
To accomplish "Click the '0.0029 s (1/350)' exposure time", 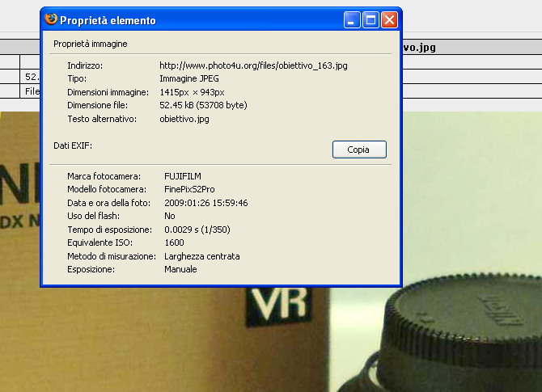I will pyautogui.click(x=197, y=230).
